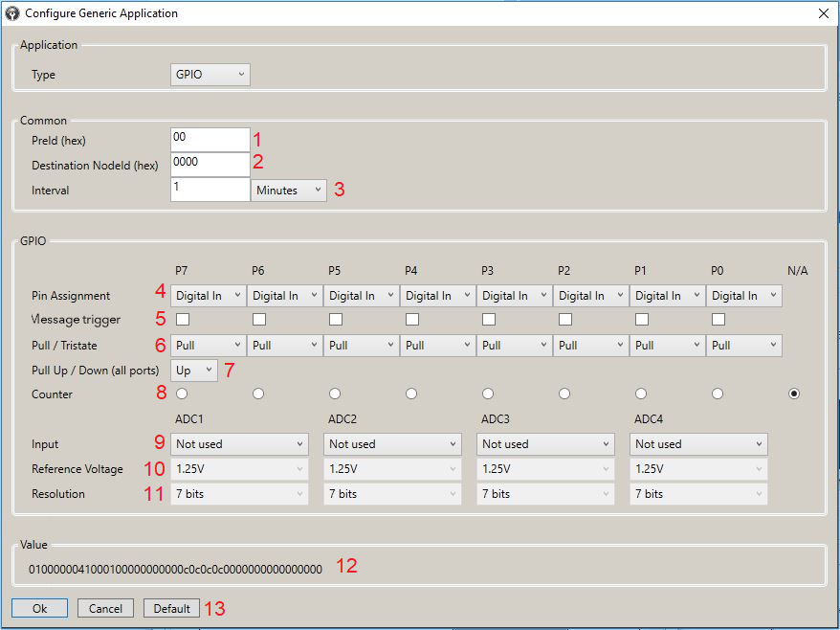Close the Configure Generic Application dialog
This screenshot has height=630, width=840.
(824, 13)
